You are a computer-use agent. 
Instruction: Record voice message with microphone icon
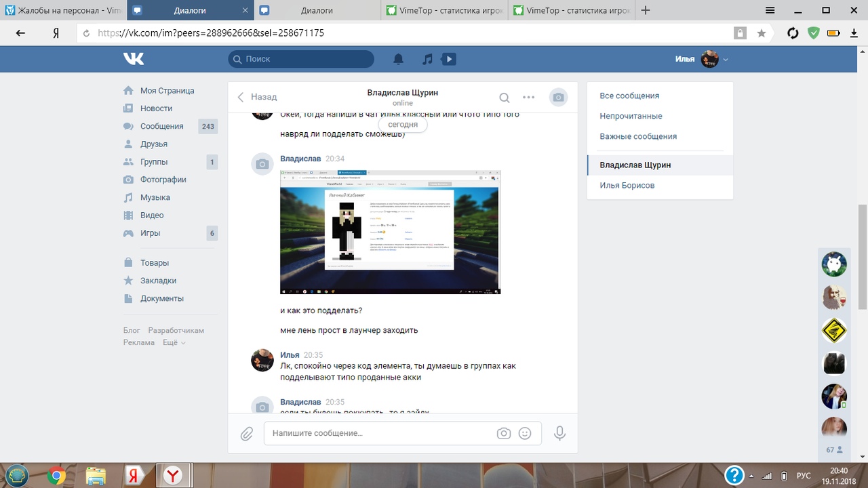(x=559, y=433)
